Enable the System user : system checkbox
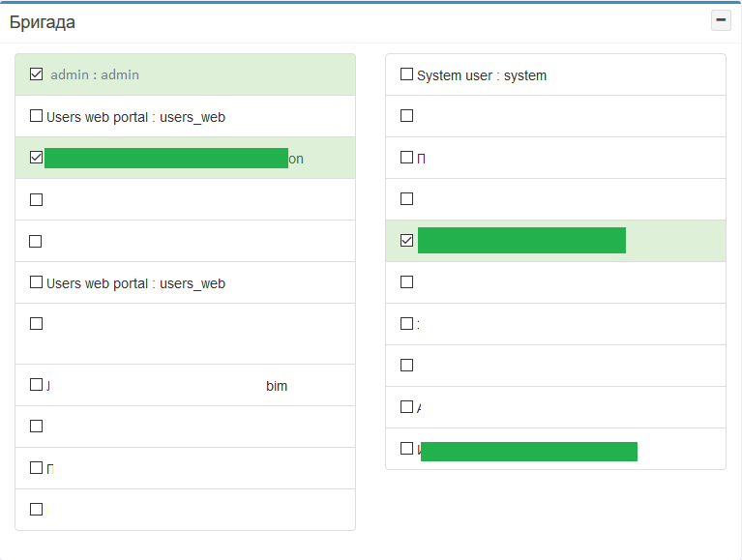 (406, 74)
